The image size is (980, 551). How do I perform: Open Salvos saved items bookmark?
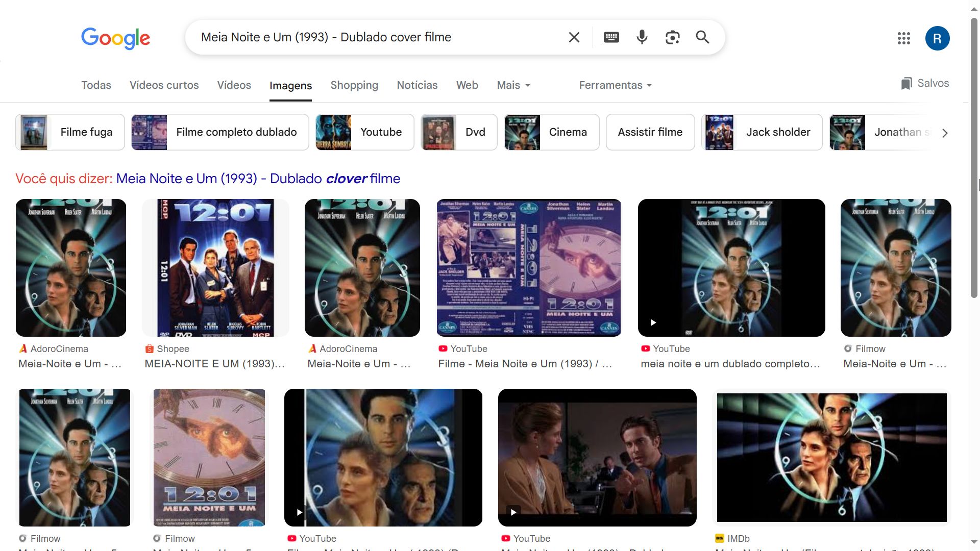[924, 83]
